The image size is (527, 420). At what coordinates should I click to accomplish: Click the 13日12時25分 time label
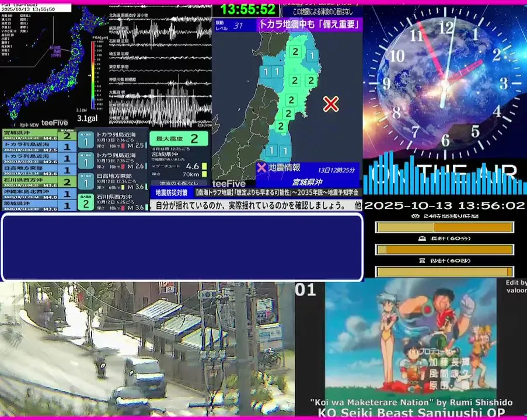point(336,170)
